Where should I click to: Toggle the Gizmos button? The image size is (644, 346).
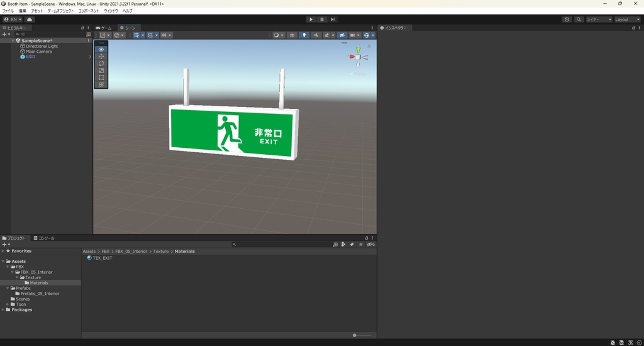click(367, 35)
